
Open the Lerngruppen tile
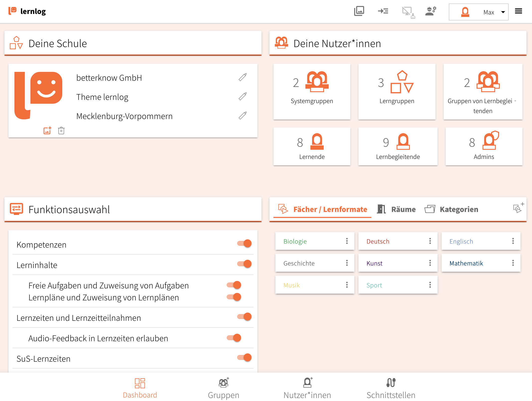click(x=397, y=91)
